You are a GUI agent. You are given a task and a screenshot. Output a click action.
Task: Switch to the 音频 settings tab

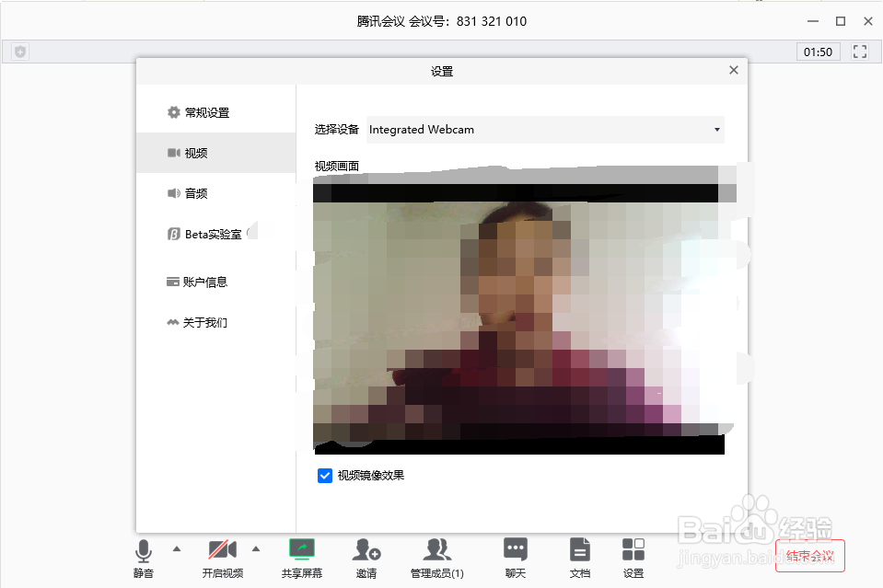195,193
